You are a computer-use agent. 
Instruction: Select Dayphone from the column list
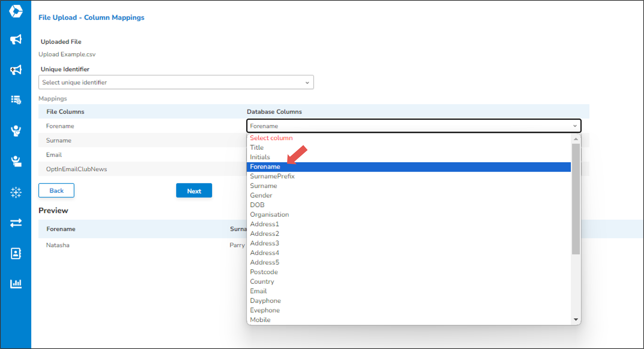[x=409, y=301]
